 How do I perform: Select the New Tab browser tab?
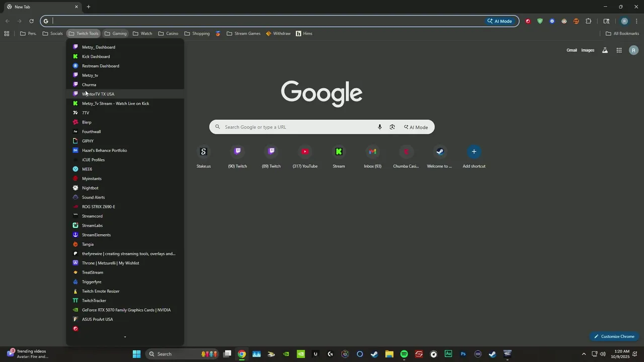[43, 7]
